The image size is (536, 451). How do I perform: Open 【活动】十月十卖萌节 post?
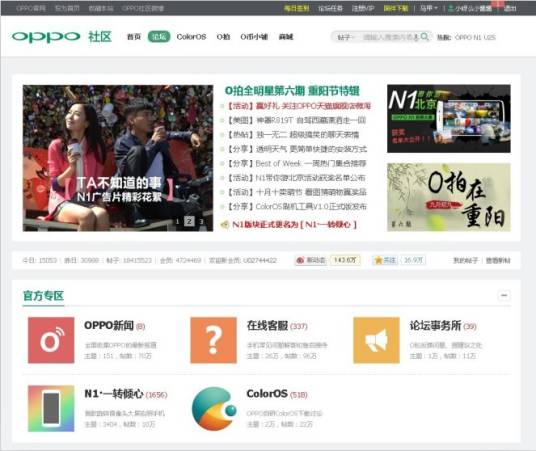coord(297,192)
